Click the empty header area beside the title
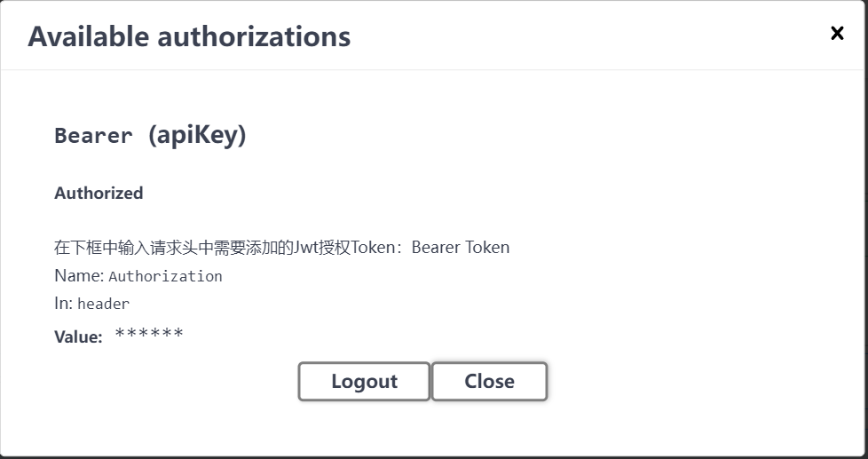This screenshot has height=459, width=868. [x=577, y=36]
